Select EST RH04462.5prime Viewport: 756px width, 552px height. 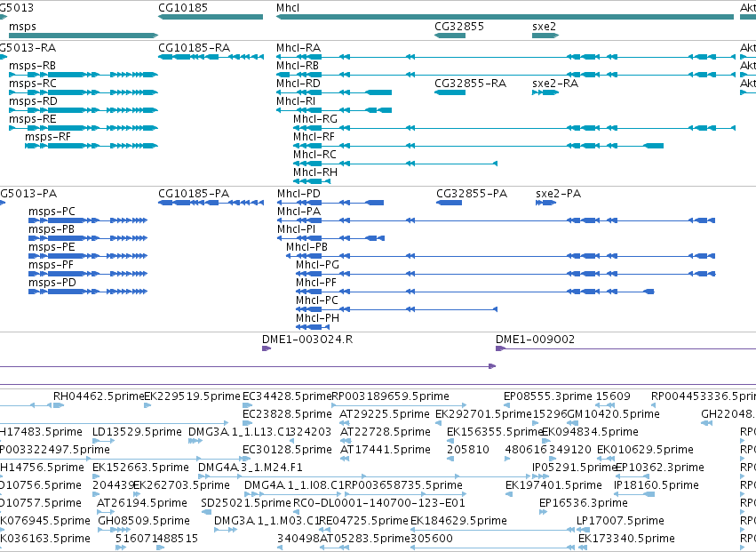pyautogui.click(x=99, y=396)
